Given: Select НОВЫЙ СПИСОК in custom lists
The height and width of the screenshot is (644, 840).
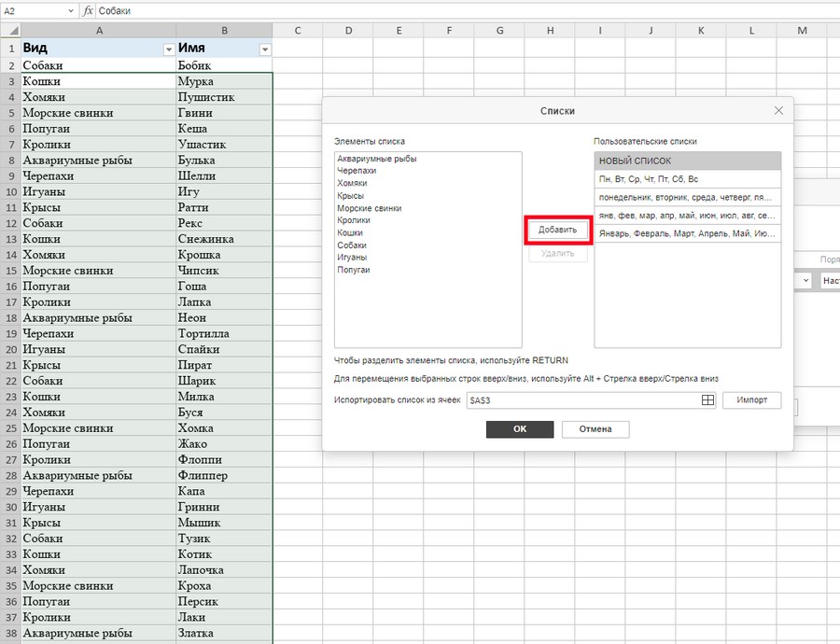Looking at the screenshot, I should click(687, 161).
